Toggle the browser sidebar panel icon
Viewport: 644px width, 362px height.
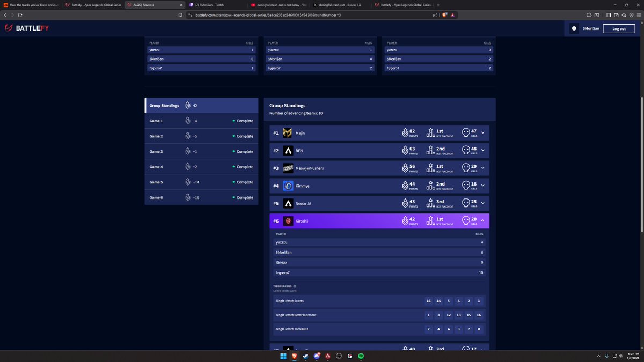click(608, 15)
